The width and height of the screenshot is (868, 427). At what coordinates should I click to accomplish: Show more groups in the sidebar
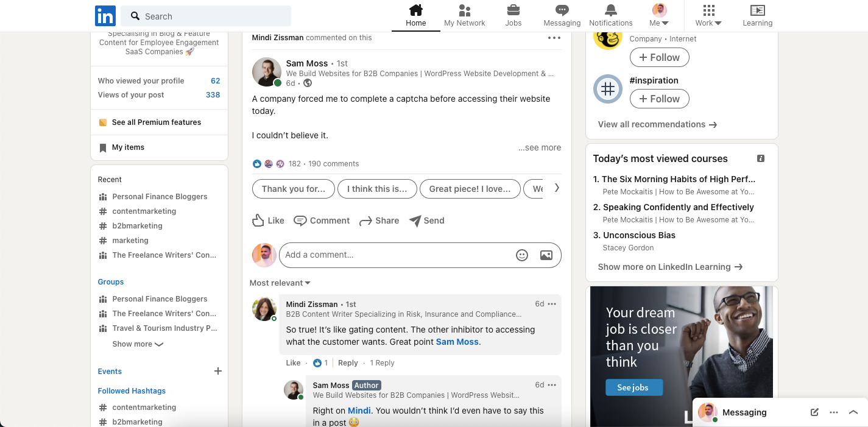(x=137, y=344)
